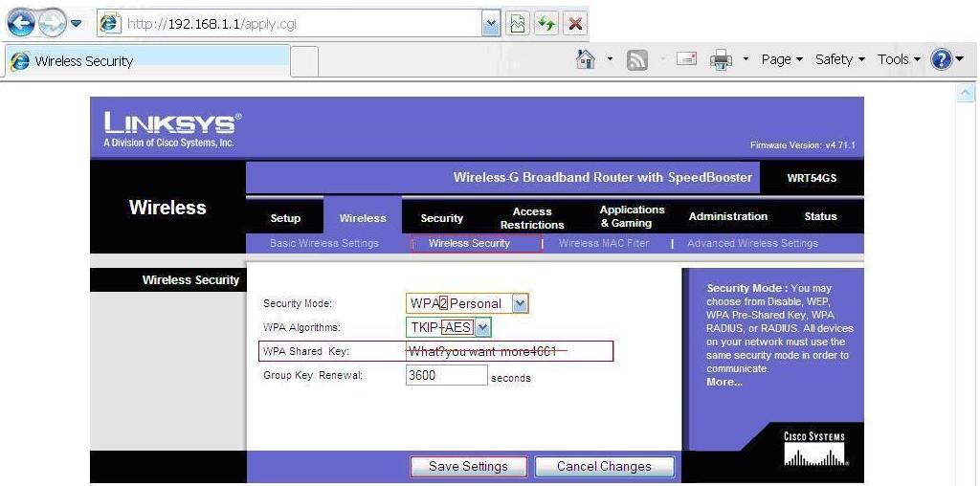The image size is (980, 486).
Task: Click the Save Settings button
Action: pos(468,466)
